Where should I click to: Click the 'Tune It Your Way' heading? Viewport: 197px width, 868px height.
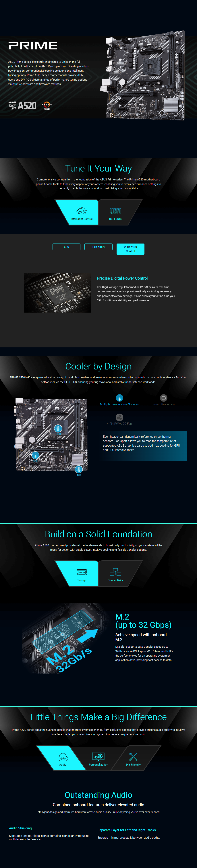[x=98, y=168]
